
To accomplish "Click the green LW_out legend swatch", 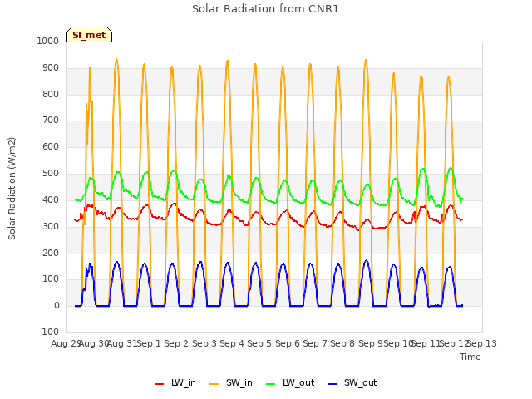I will click(271, 384).
